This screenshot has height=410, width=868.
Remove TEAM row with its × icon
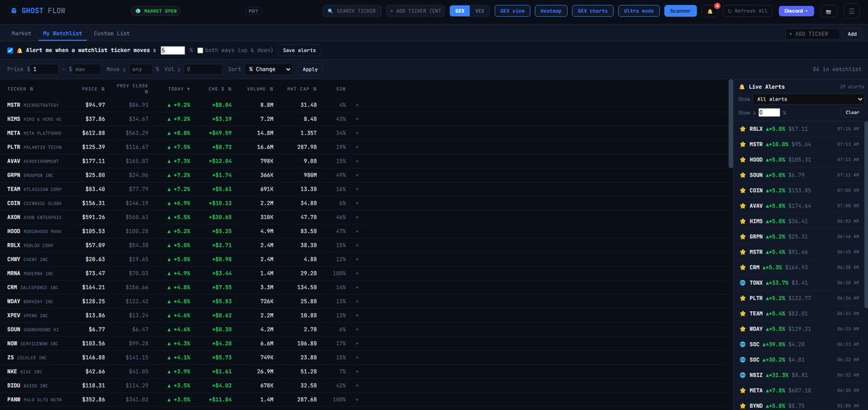357,189
